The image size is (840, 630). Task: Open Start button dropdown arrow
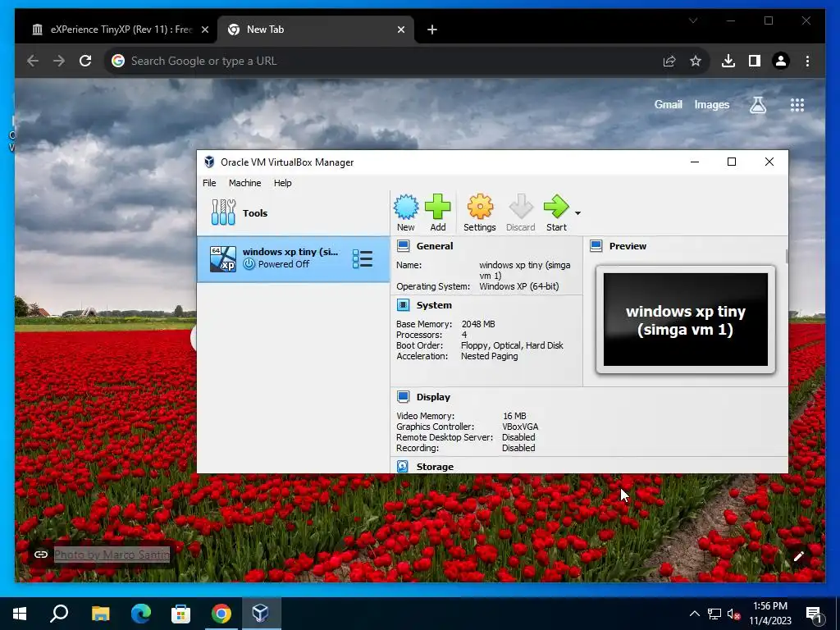577,213
